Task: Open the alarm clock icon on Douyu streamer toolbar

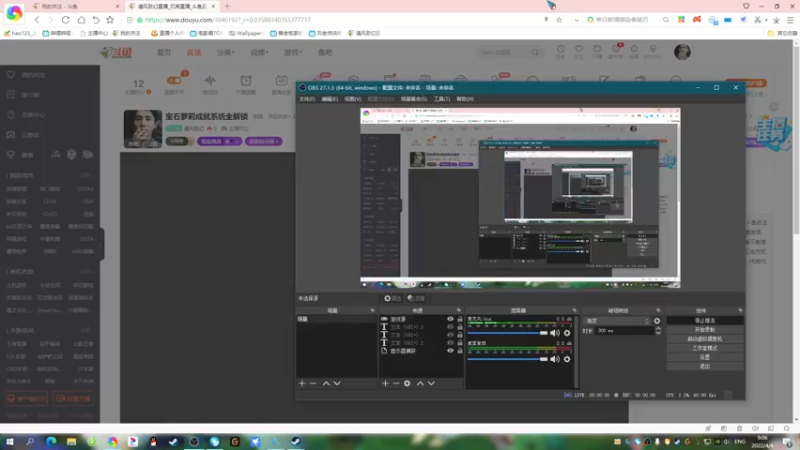Action: 246,81
